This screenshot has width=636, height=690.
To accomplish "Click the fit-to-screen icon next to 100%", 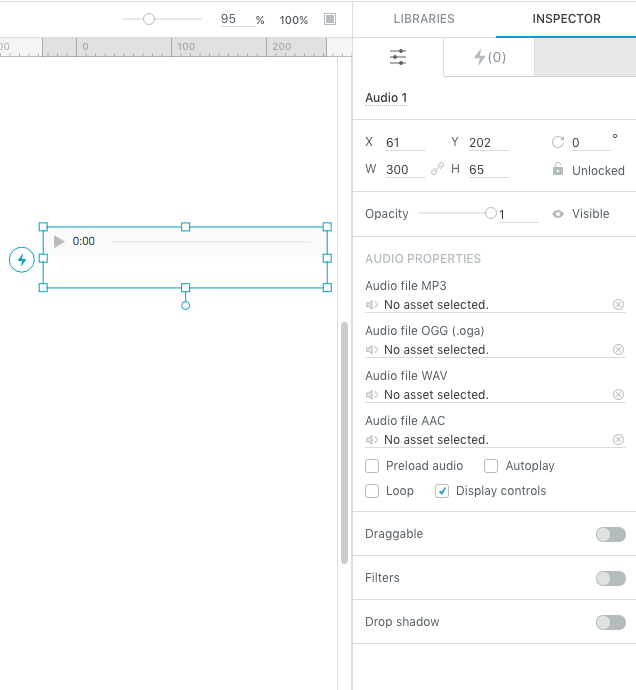I will tap(330, 19).
